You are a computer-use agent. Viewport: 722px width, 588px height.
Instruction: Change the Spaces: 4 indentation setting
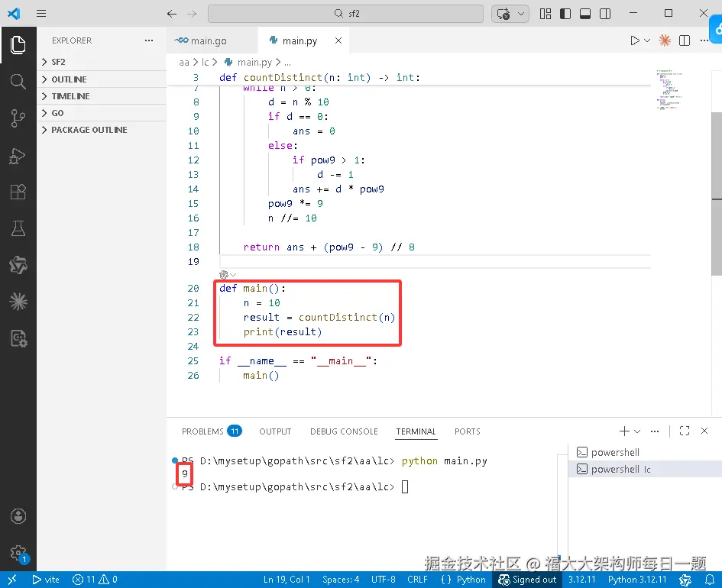pyautogui.click(x=341, y=580)
